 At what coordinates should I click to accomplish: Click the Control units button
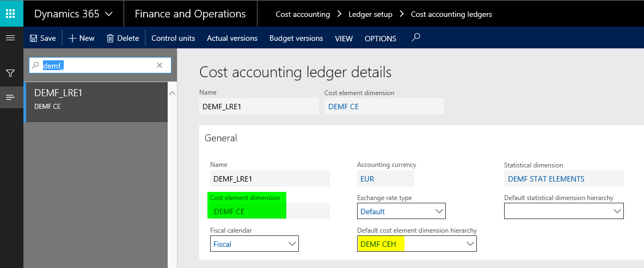173,38
